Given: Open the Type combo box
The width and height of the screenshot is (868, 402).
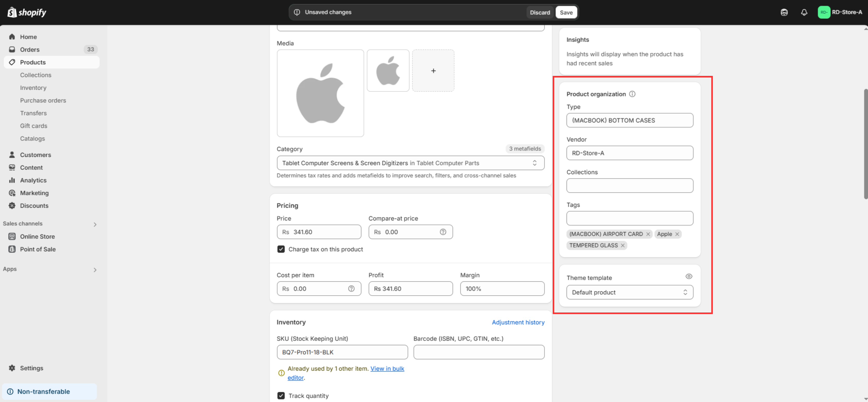Looking at the screenshot, I should point(629,120).
